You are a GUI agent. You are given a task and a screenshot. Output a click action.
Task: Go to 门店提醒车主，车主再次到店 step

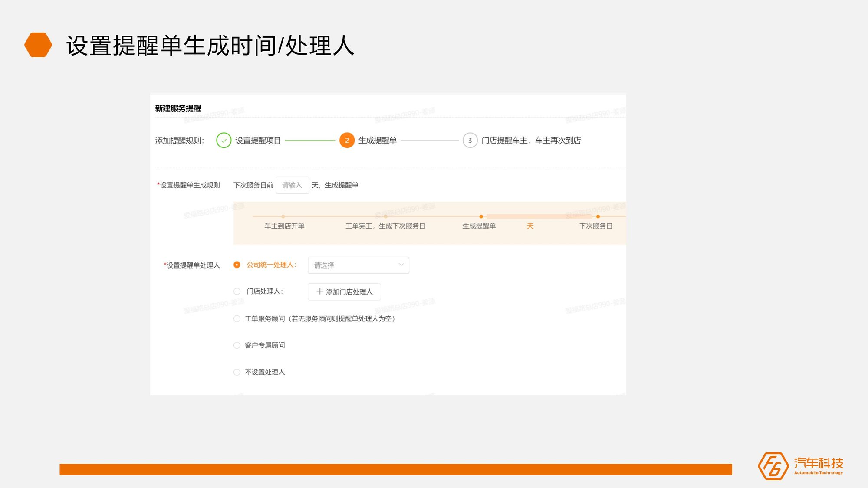pyautogui.click(x=531, y=141)
